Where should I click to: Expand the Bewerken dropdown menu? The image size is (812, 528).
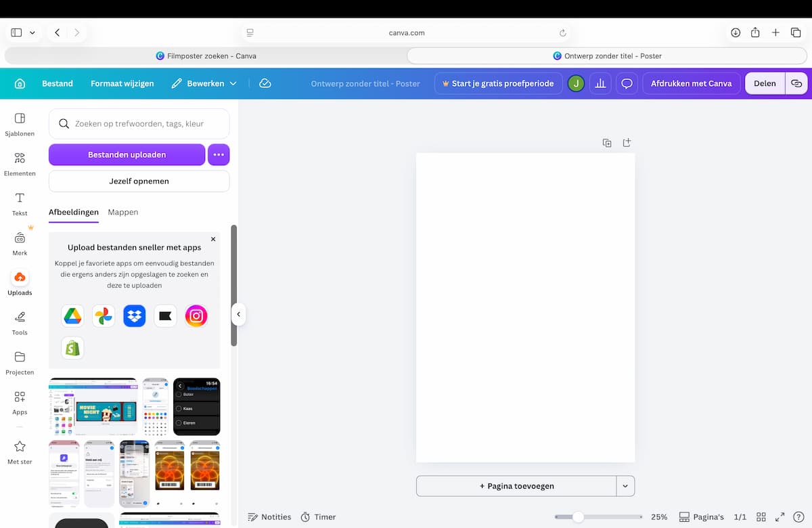[204, 83]
